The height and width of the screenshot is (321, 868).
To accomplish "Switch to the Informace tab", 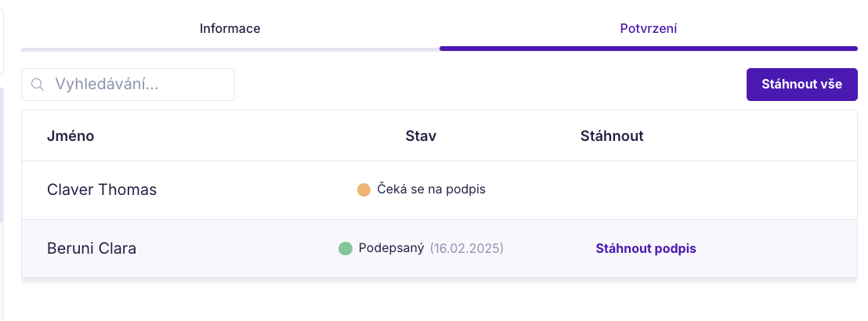I will click(230, 28).
